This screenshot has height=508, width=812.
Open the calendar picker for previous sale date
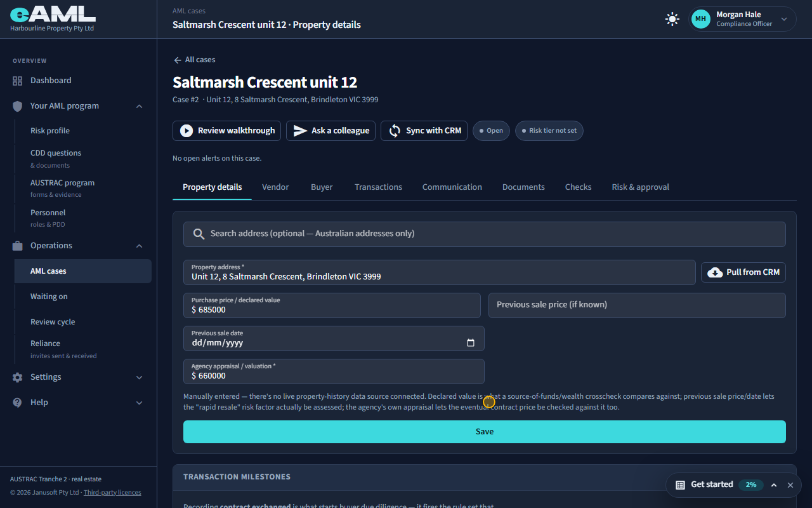point(471,343)
